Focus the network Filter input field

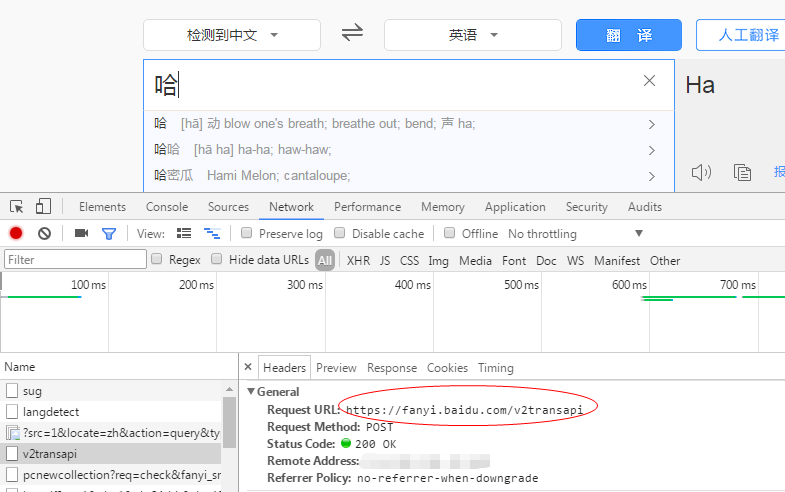coord(75,259)
